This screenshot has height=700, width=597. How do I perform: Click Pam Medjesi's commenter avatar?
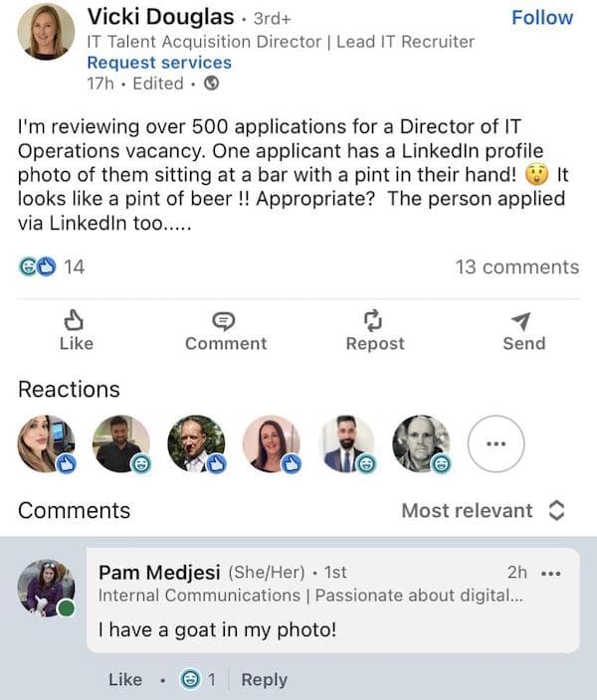46,587
